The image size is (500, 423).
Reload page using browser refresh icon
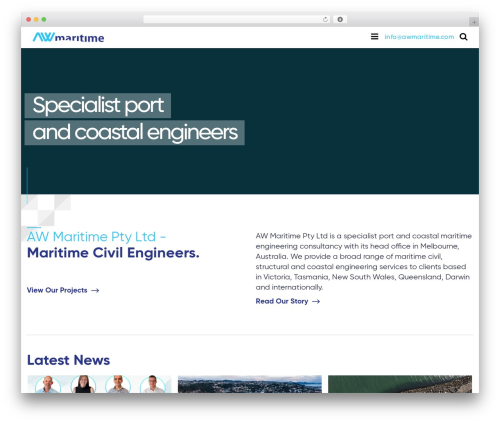[x=325, y=19]
